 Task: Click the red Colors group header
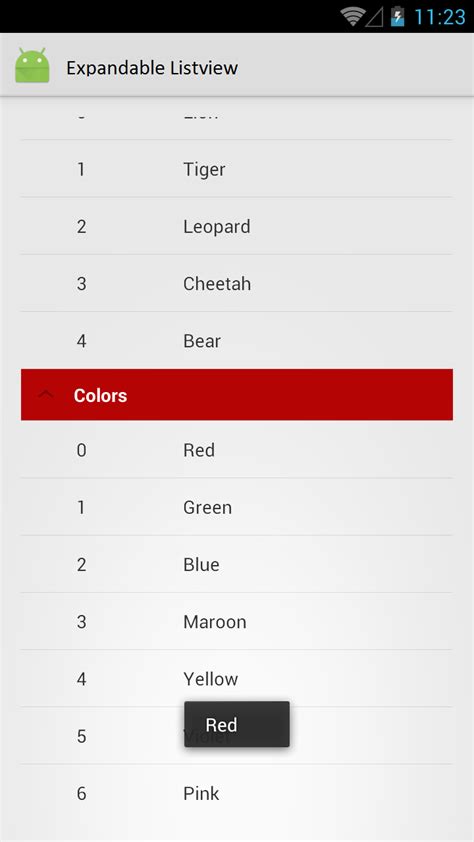point(237,395)
